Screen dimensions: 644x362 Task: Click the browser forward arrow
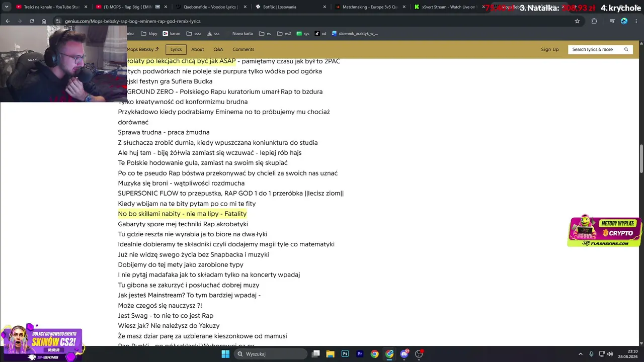(20, 21)
